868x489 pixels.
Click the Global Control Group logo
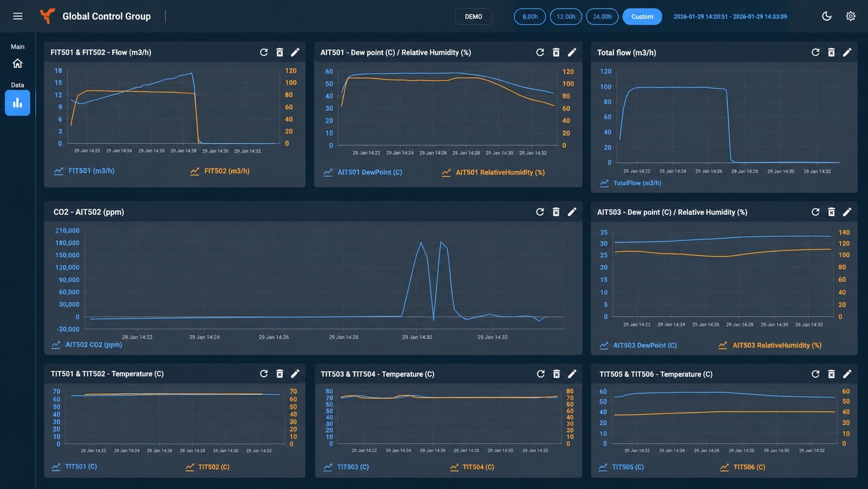click(x=47, y=16)
